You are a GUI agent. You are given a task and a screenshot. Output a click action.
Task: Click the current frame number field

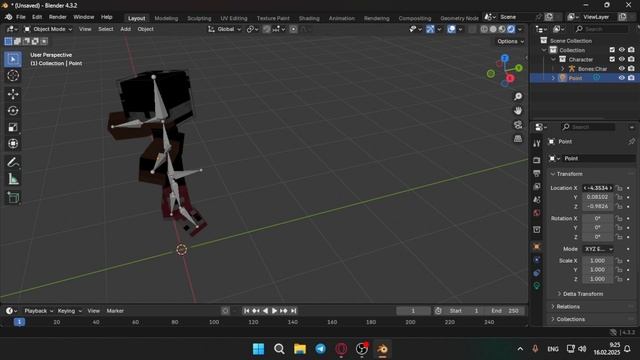413,311
